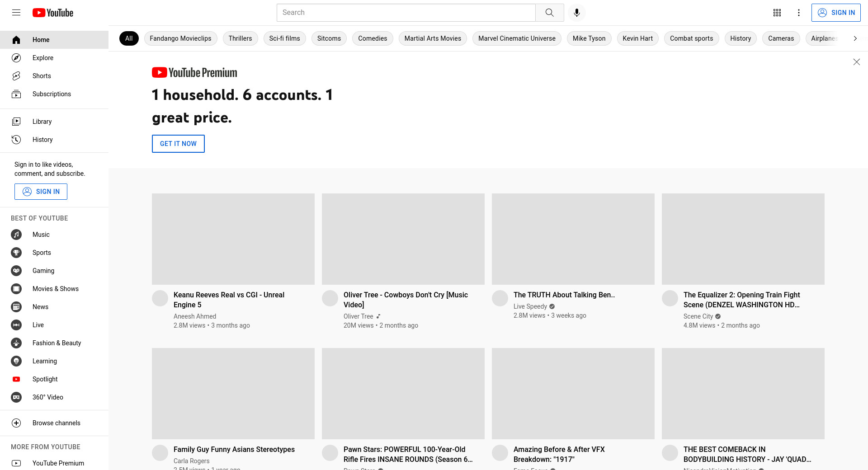
Task: Open the Oliver Tree video thumbnail
Action: pos(403,239)
